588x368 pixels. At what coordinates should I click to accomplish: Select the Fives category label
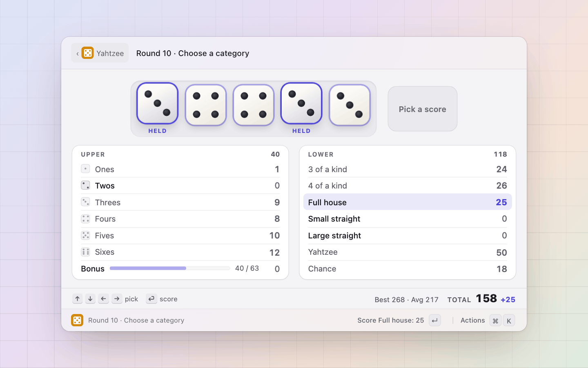tap(105, 236)
